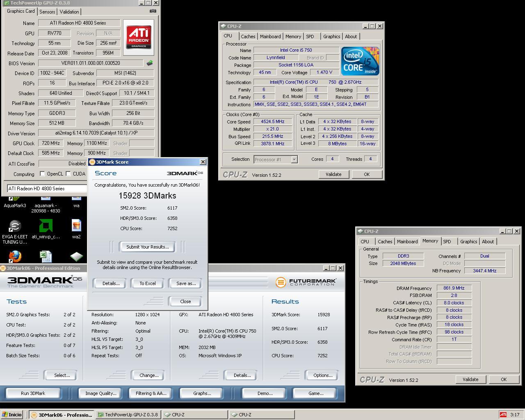
Task: Open the green chip desktop icon
Action: coord(76,257)
